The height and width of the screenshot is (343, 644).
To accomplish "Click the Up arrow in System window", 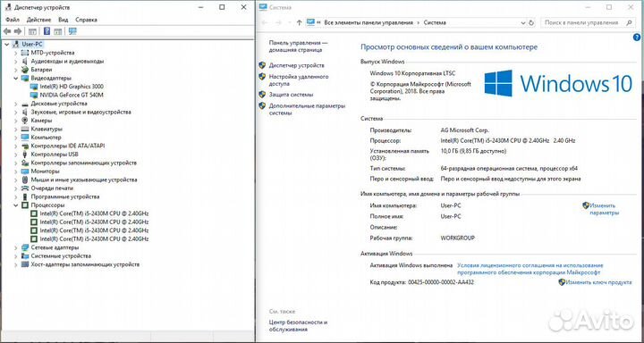I will tap(299, 23).
